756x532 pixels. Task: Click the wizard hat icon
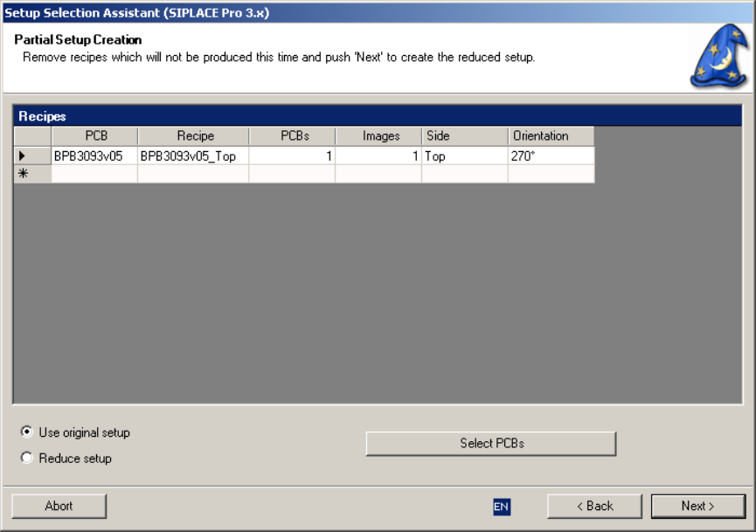pos(720,56)
